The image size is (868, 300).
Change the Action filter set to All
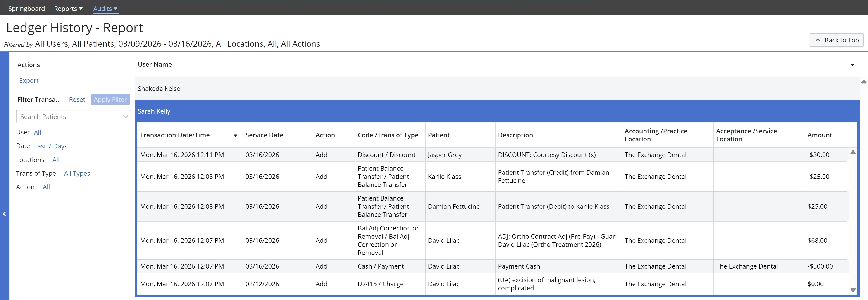click(46, 187)
